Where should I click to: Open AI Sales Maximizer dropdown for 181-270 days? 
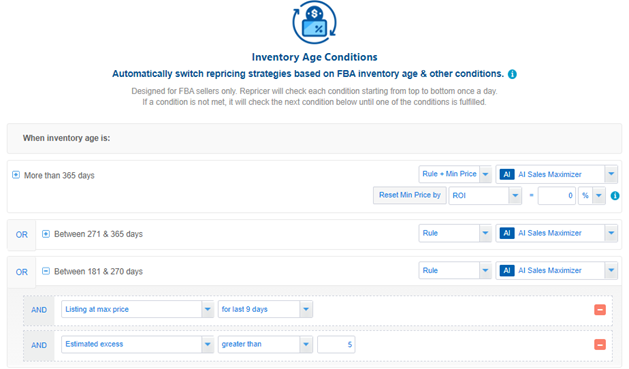[556, 270]
